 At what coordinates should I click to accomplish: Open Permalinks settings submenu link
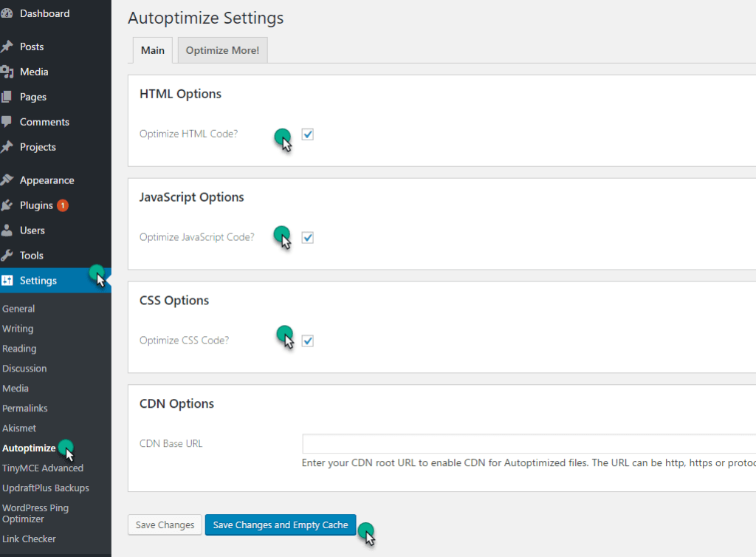tap(25, 408)
